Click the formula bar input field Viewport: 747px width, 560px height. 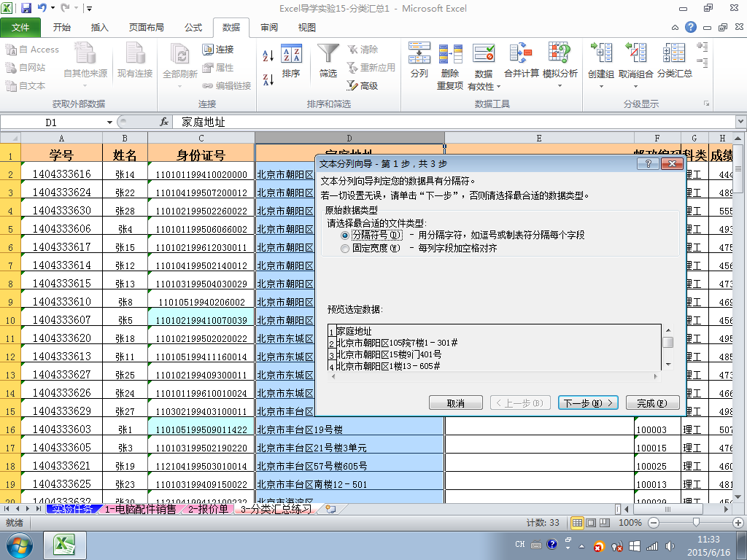tap(454, 122)
